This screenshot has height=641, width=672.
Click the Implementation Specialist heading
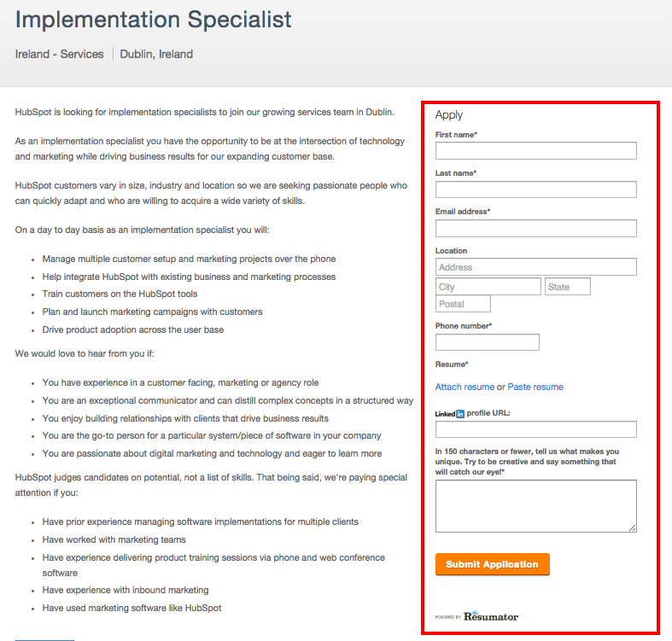(154, 20)
